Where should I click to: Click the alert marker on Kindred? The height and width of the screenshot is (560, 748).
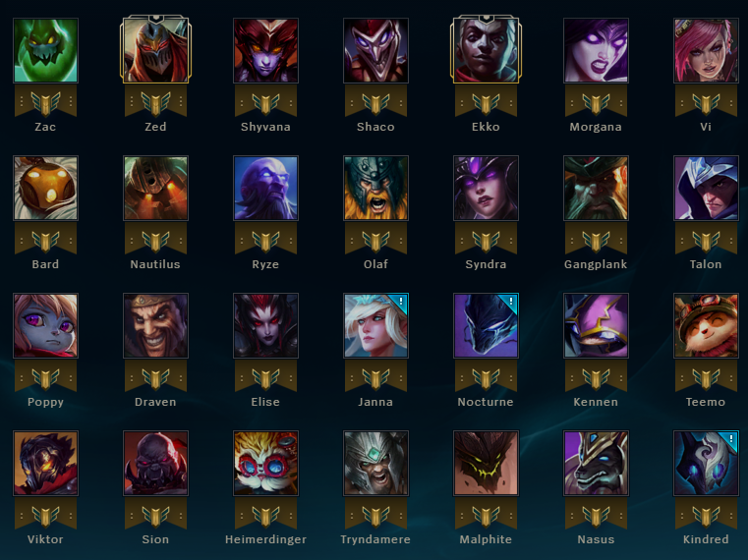point(731,438)
